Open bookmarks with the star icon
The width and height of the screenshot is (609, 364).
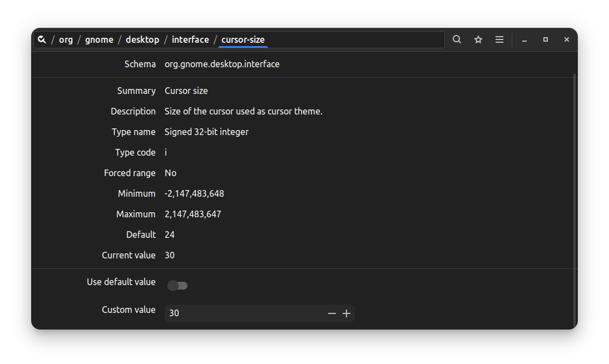(478, 39)
